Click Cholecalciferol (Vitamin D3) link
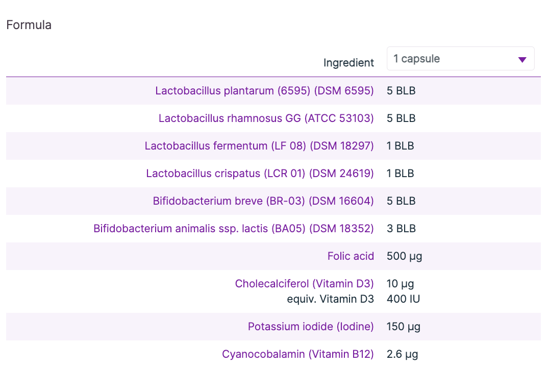The image size is (548, 392). 304,284
